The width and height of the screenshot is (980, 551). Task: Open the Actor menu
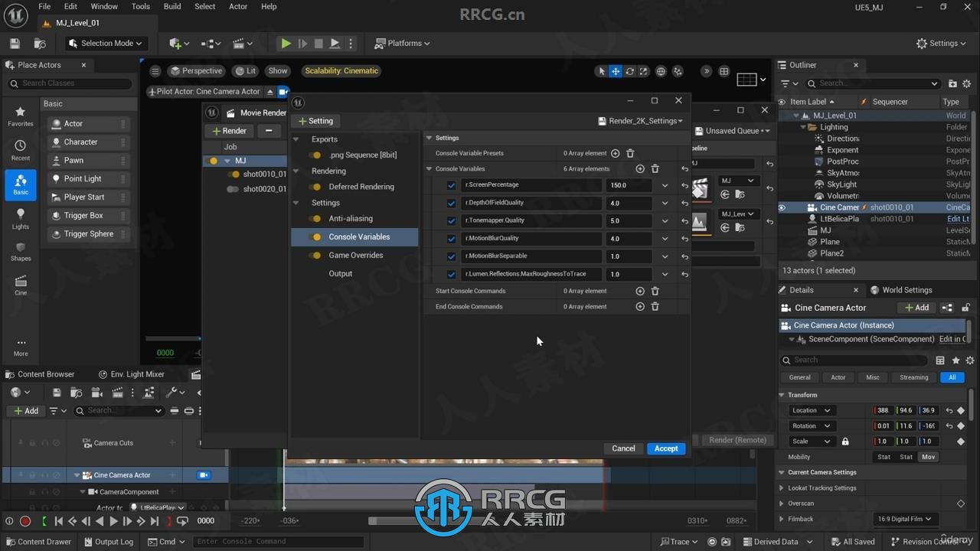point(238,6)
